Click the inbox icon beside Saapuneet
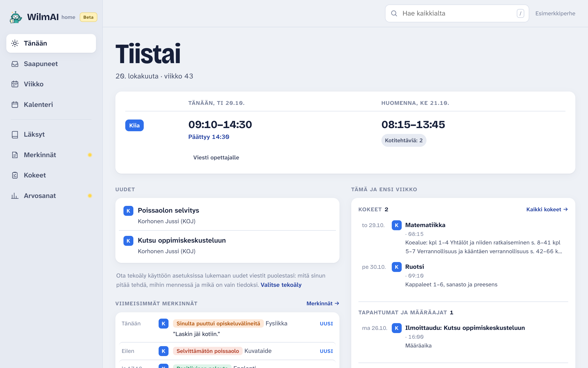 pyautogui.click(x=15, y=64)
